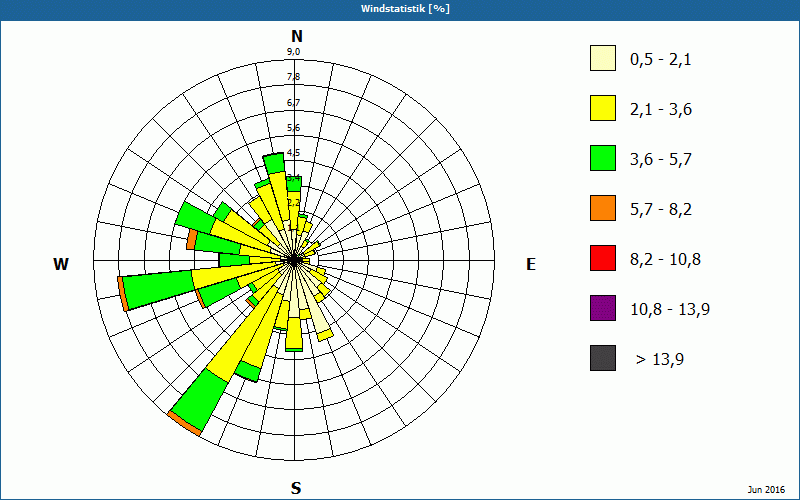Click the 9,0 axis scale label
Image resolution: width=800 pixels, height=500 pixels.
(293, 52)
